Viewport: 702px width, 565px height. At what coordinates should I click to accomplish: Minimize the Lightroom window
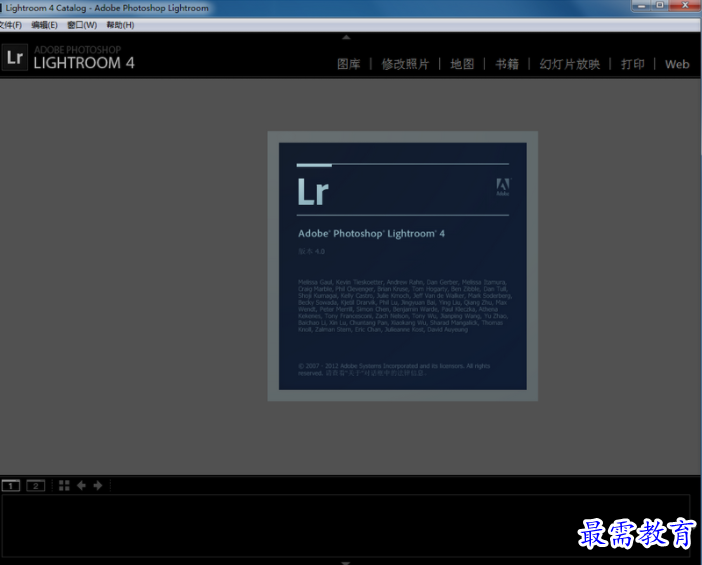642,5
